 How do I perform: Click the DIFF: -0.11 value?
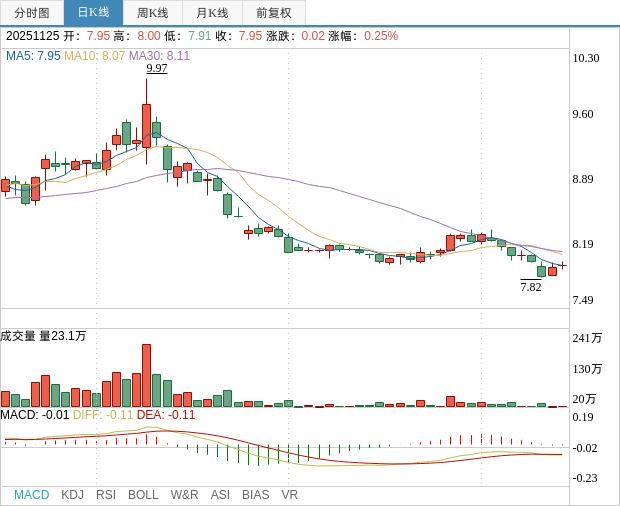(x=103, y=415)
